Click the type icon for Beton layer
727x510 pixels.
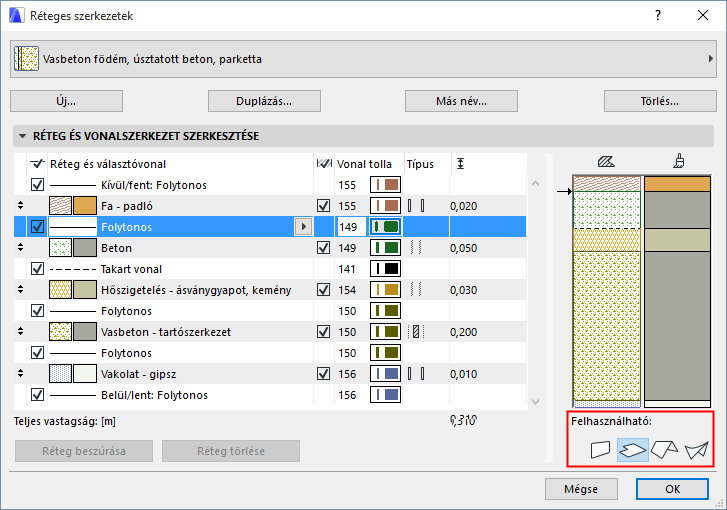416,248
